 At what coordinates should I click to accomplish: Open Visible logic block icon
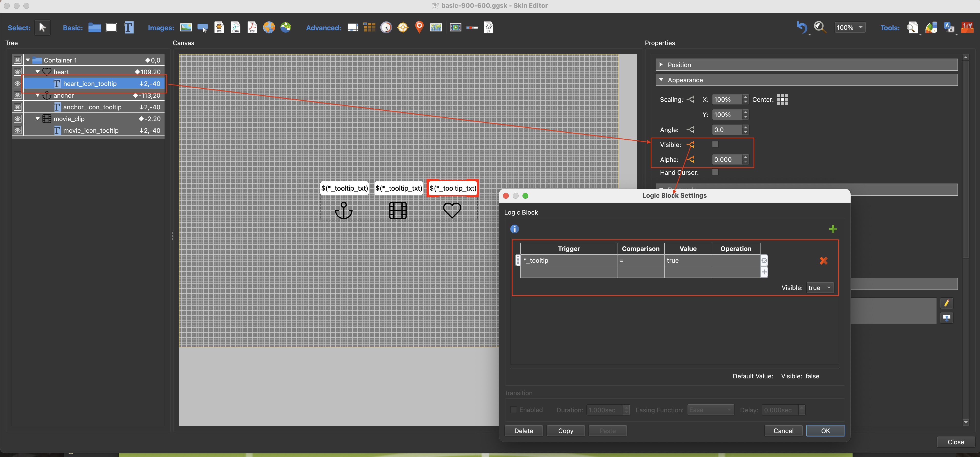coord(690,145)
